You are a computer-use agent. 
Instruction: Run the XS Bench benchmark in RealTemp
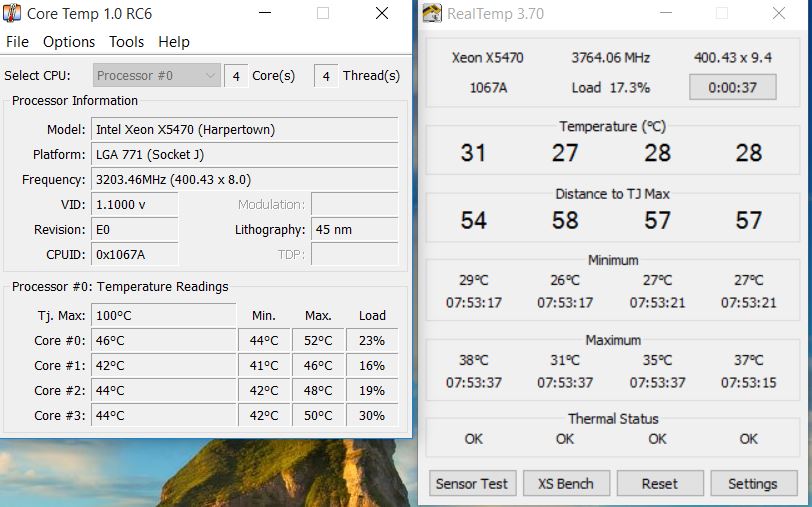566,484
